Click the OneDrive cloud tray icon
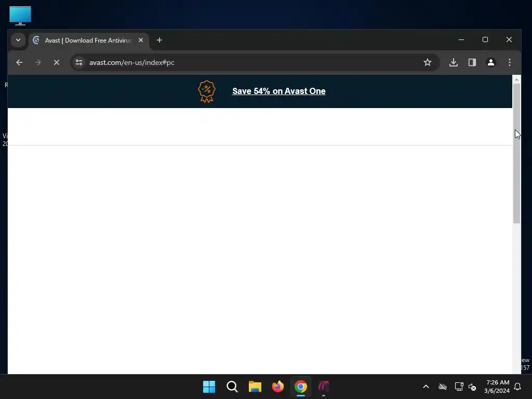Viewport: 532px width, 399px height. point(443,387)
